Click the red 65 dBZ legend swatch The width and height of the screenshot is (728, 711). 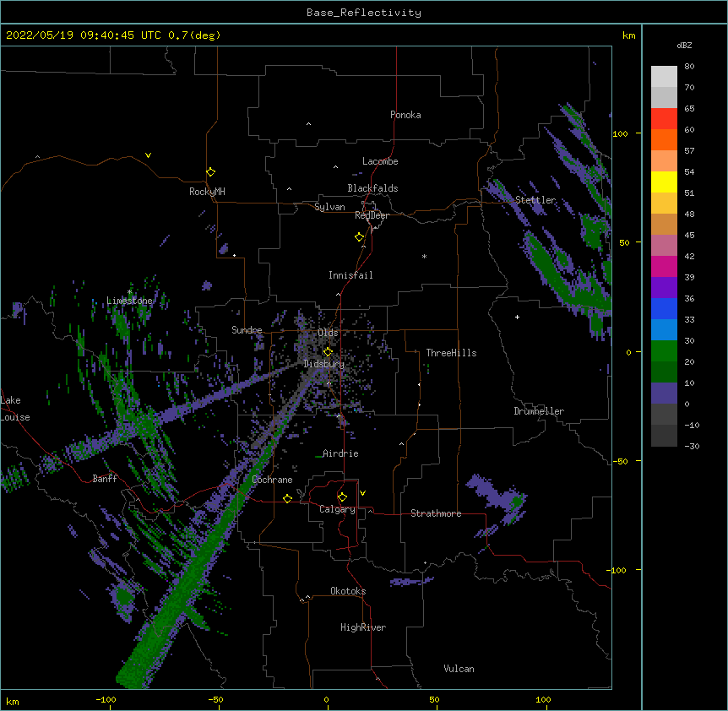point(664,118)
